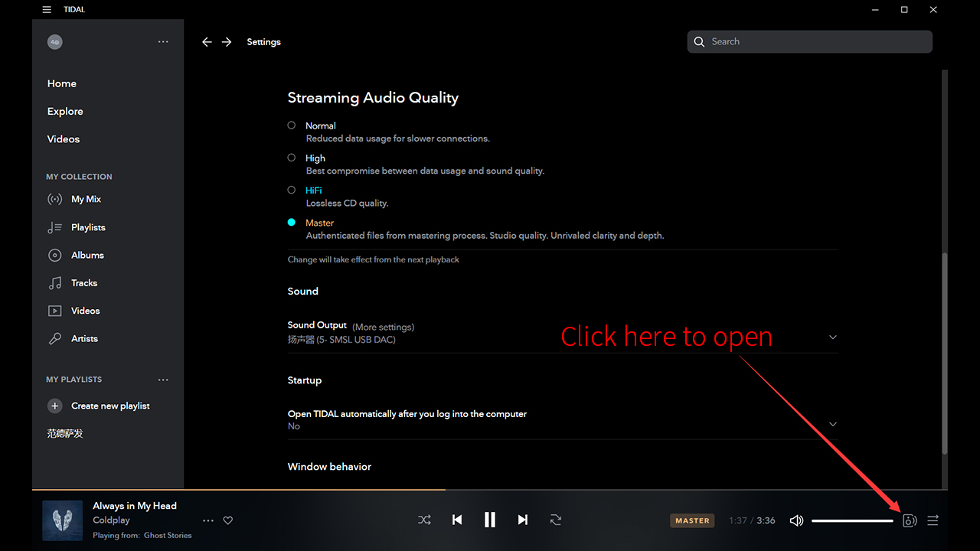This screenshot has width=980, height=551.
Task: Open My Mix in collection
Action: pos(87,199)
